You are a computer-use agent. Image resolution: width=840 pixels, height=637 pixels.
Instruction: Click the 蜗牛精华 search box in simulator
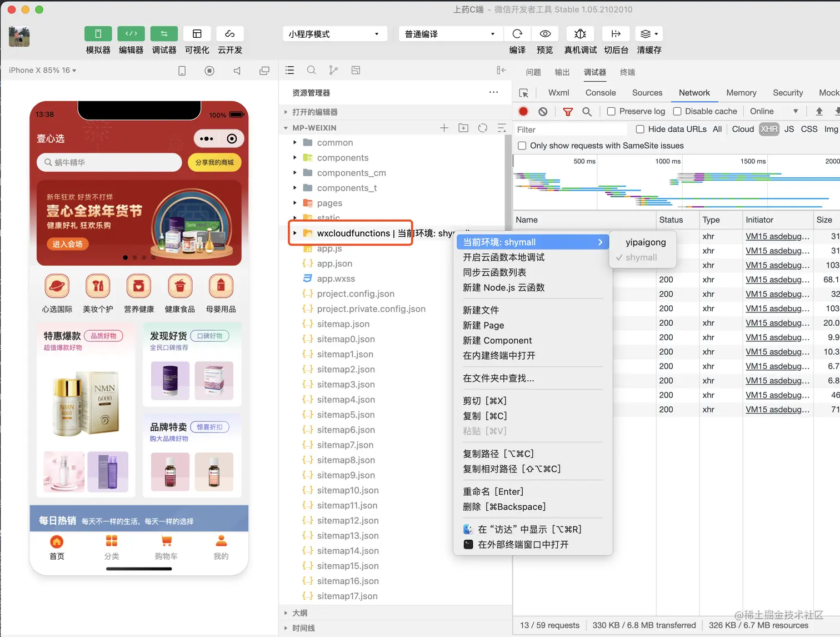(x=109, y=162)
